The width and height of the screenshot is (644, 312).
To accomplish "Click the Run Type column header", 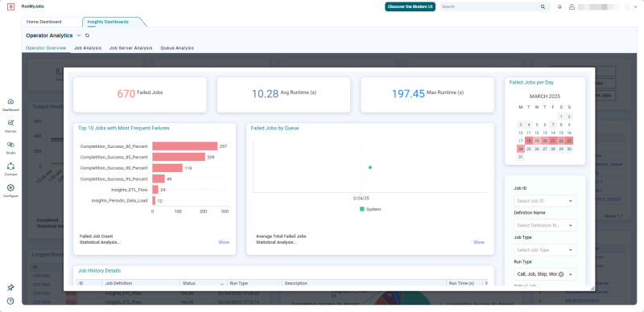I will click(x=254, y=283).
